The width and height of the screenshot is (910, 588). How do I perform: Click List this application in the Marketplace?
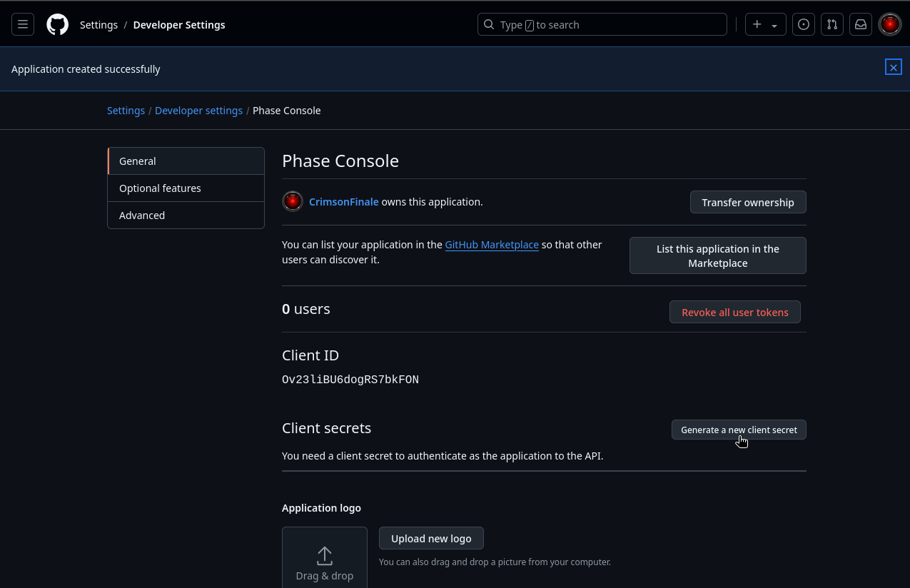click(x=718, y=255)
